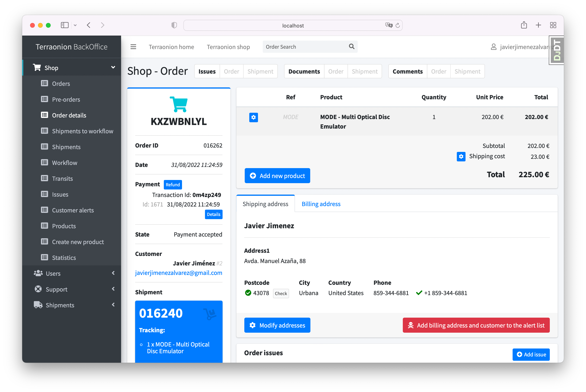Click the MODE ref cell
This screenshot has height=392, width=586.
coord(290,117)
